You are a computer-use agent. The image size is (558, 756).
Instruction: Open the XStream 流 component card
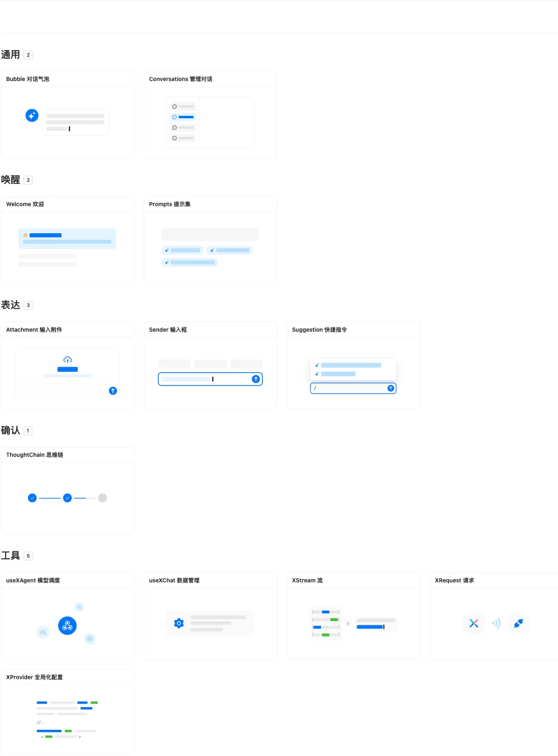coord(354,616)
